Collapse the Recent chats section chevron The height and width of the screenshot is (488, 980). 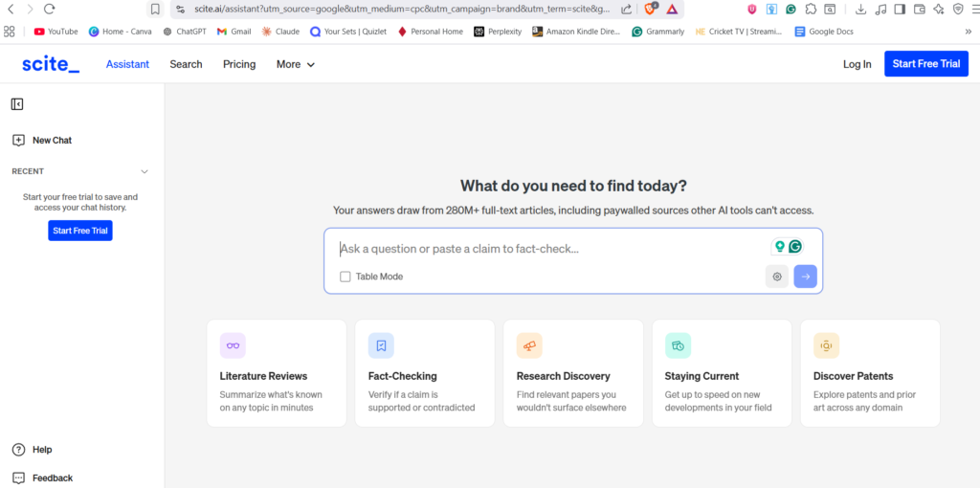pos(145,171)
